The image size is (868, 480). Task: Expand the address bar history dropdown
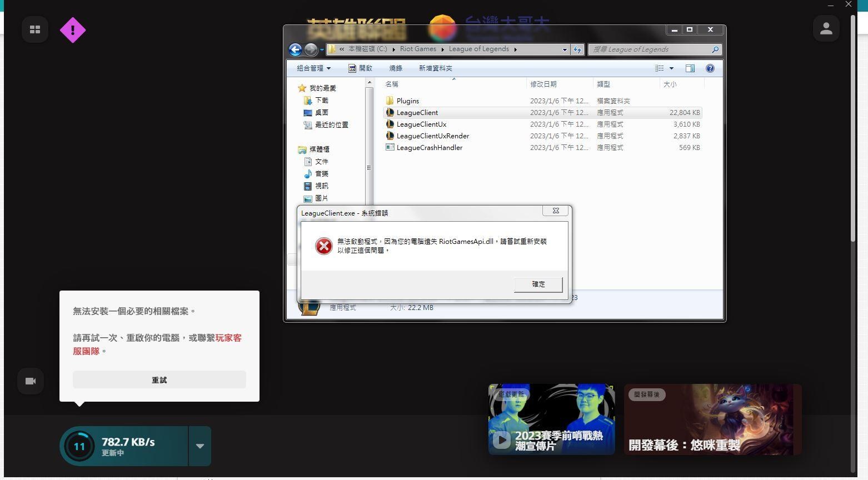click(565, 49)
